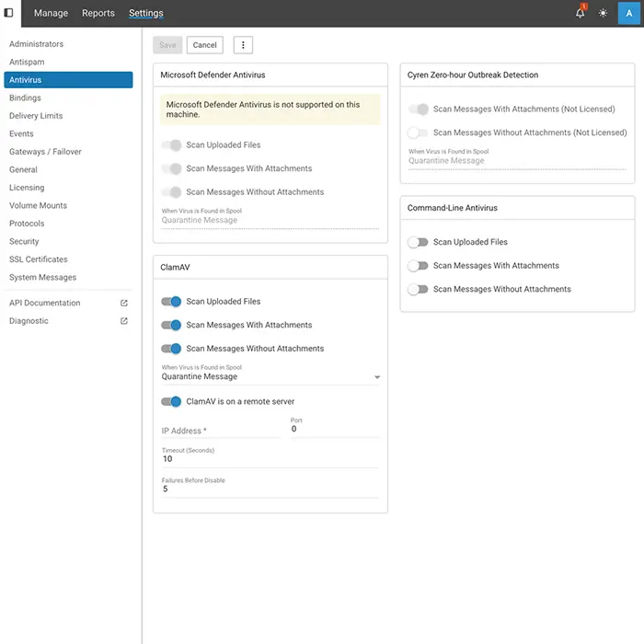Open Events settings
The width and height of the screenshot is (644, 644).
click(x=68, y=134)
